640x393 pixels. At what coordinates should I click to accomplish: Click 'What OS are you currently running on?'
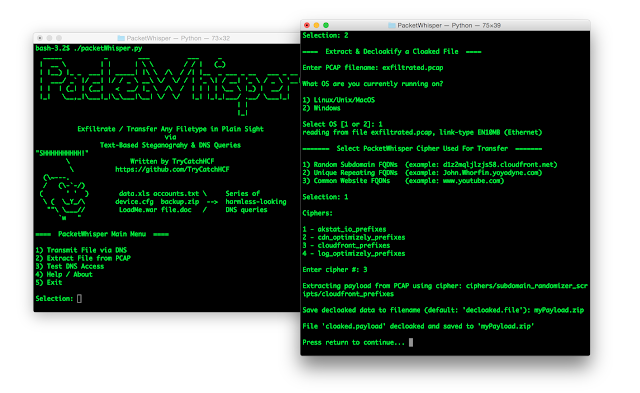373,84
